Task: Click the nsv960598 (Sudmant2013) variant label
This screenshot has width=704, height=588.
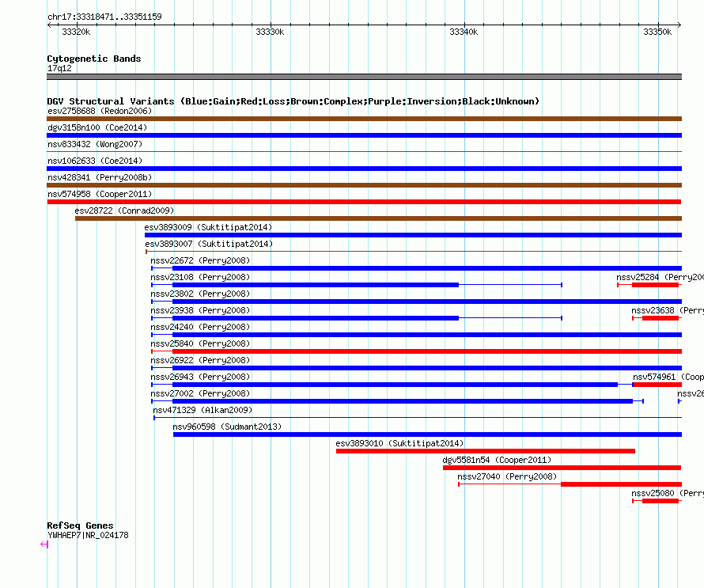Action: click(x=227, y=427)
